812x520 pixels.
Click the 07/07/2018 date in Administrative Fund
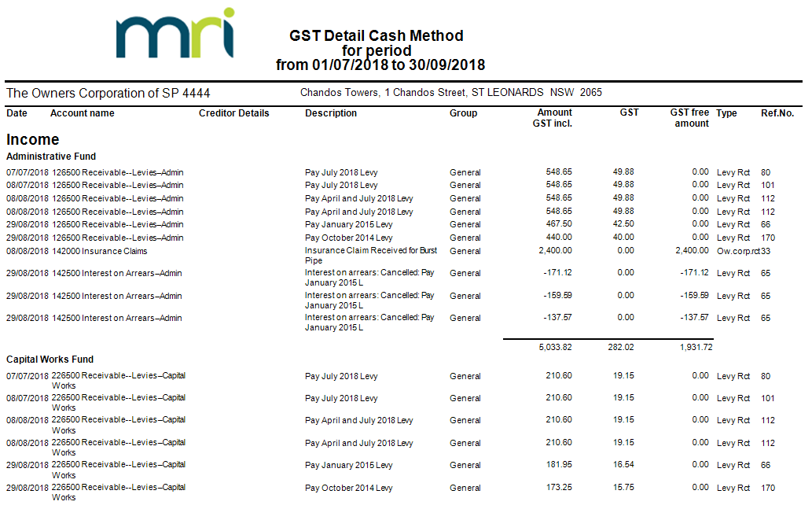[28, 172]
